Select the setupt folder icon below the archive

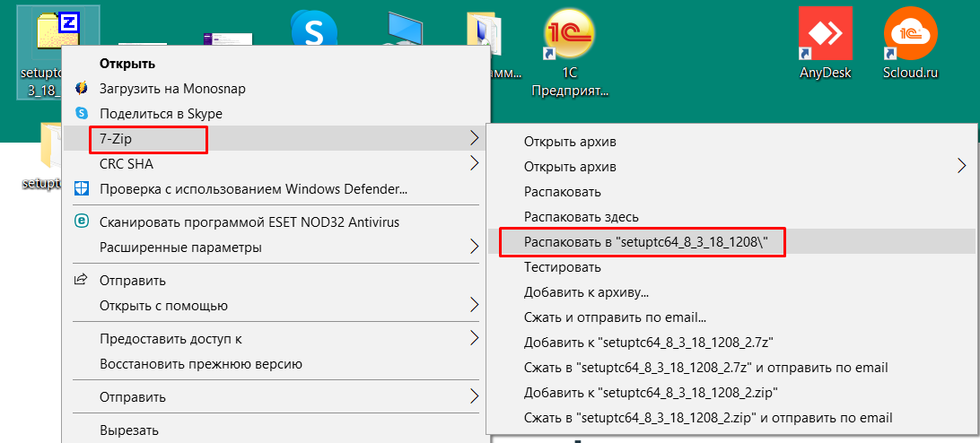click(x=51, y=143)
